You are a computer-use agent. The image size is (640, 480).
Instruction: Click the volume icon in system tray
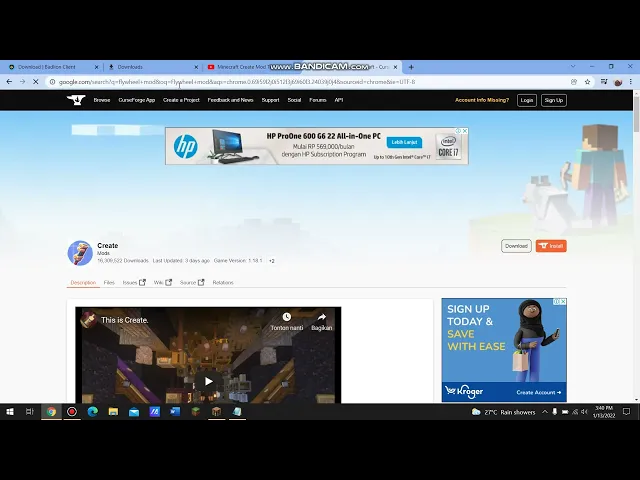(x=584, y=412)
